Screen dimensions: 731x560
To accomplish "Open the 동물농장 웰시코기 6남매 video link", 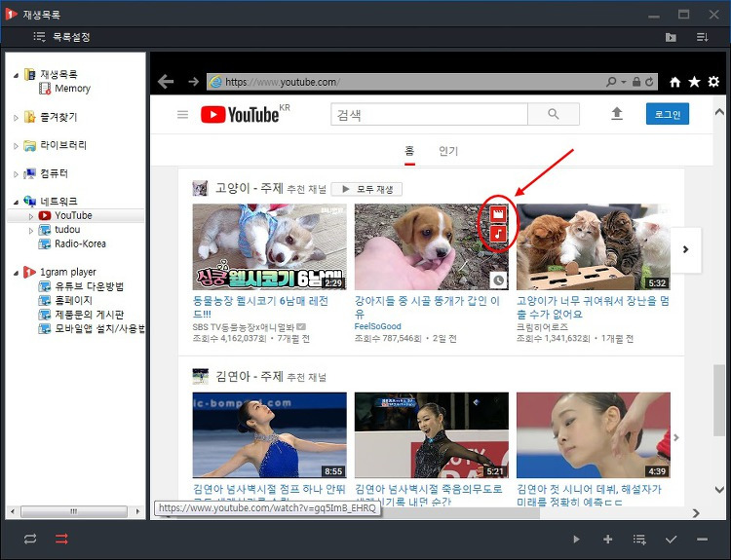I will (x=261, y=307).
